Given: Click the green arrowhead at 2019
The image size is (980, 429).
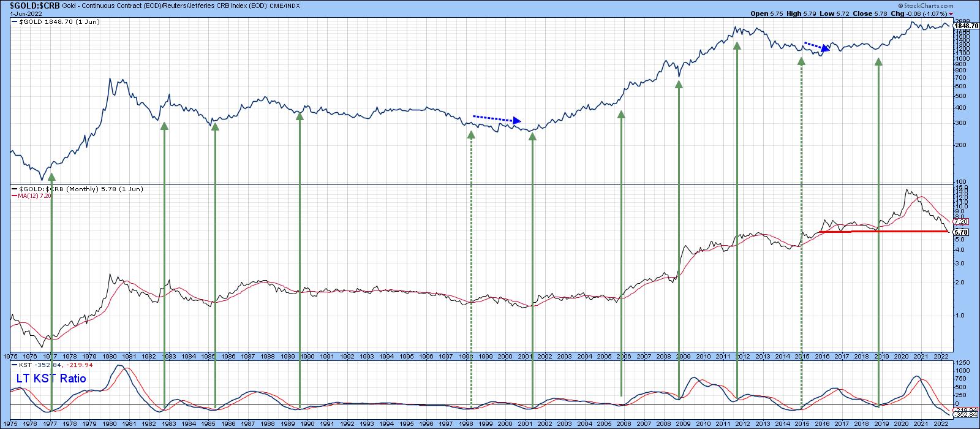Looking at the screenshot, I should click(x=879, y=62).
